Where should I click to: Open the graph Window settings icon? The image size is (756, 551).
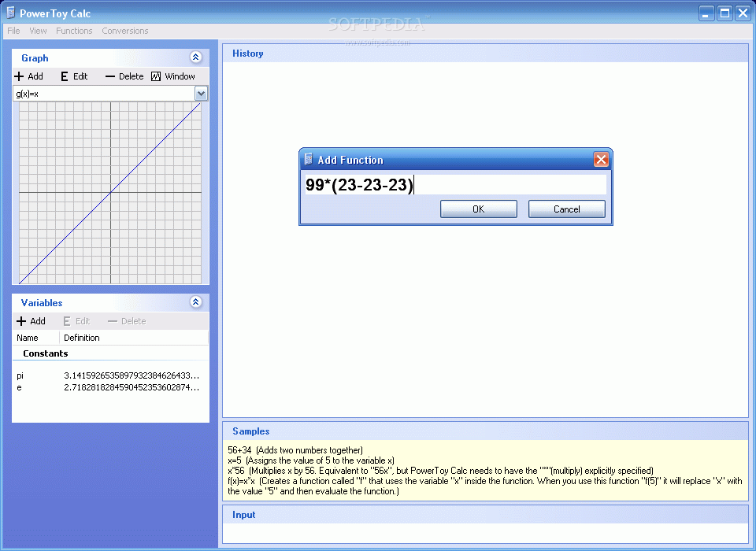pos(157,76)
